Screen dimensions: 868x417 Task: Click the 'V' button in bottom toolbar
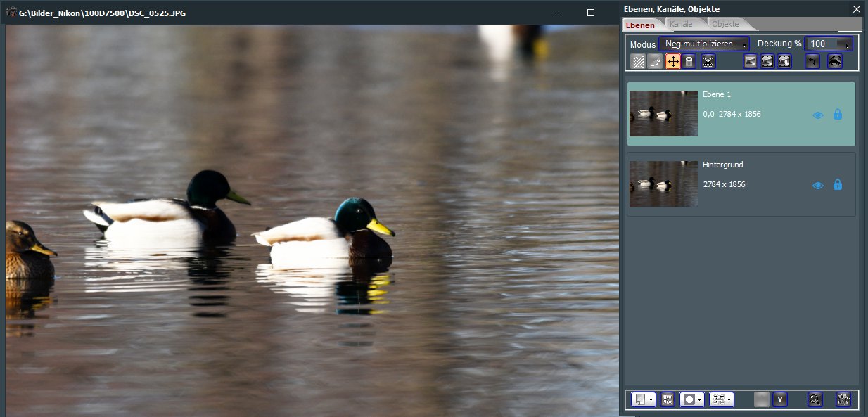point(779,399)
